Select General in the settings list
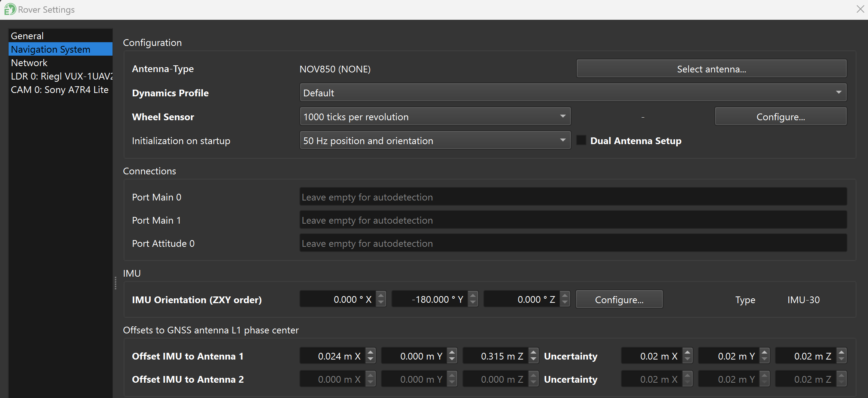868x398 pixels. (x=27, y=36)
